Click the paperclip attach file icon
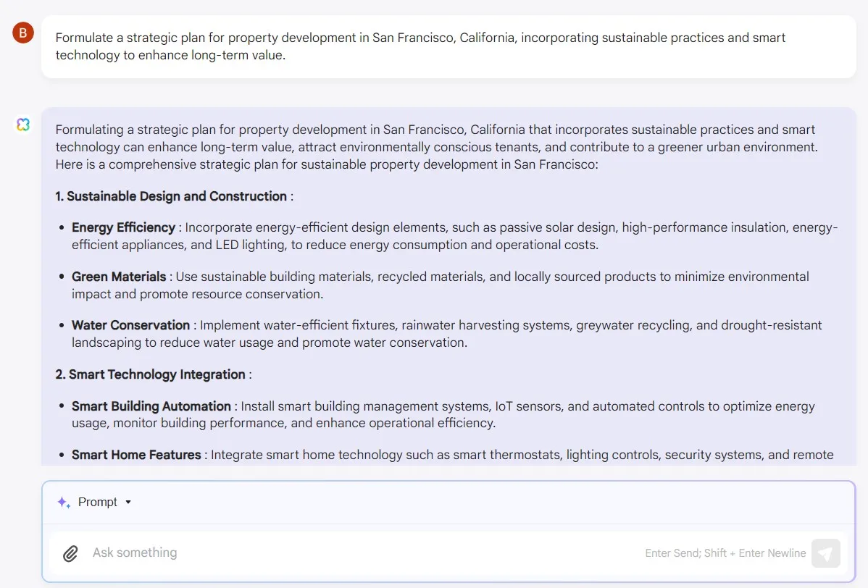 coord(70,553)
